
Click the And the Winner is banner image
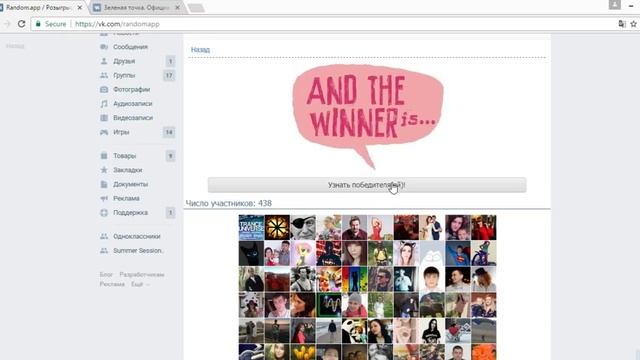pos(367,116)
